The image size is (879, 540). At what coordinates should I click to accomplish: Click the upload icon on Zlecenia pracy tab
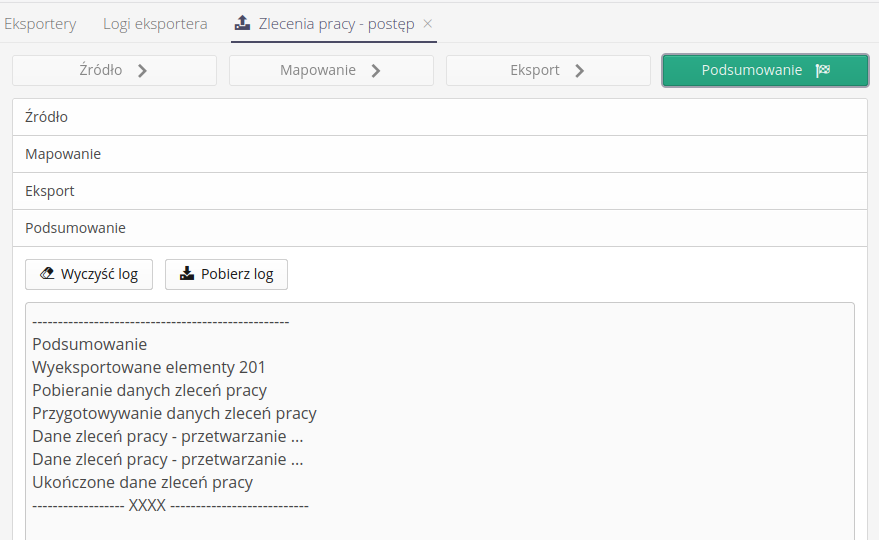242,23
